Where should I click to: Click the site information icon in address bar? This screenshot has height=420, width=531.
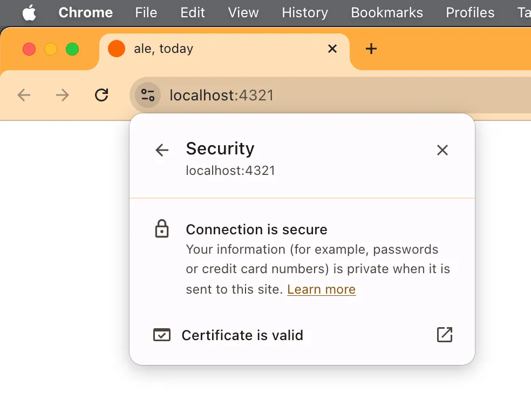click(147, 96)
